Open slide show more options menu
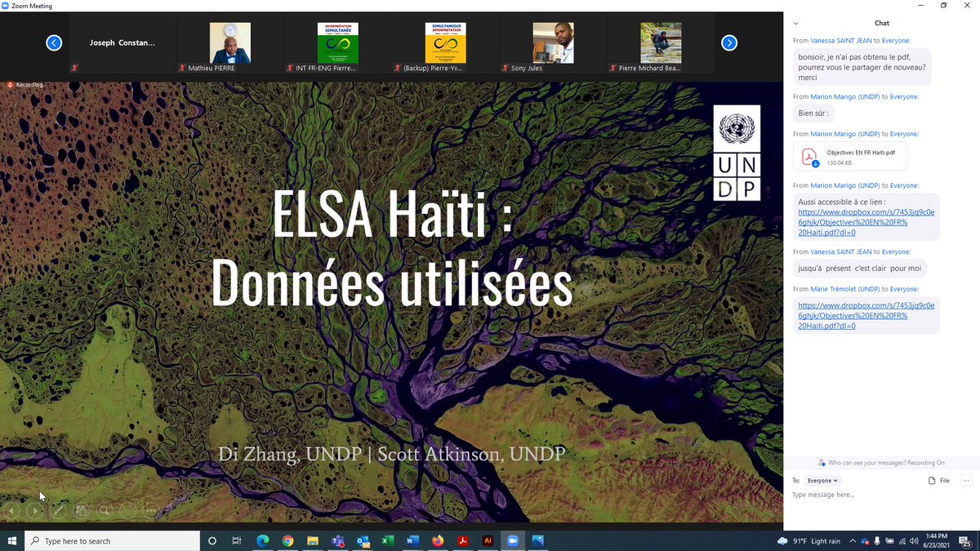The height and width of the screenshot is (551, 980). tap(150, 511)
